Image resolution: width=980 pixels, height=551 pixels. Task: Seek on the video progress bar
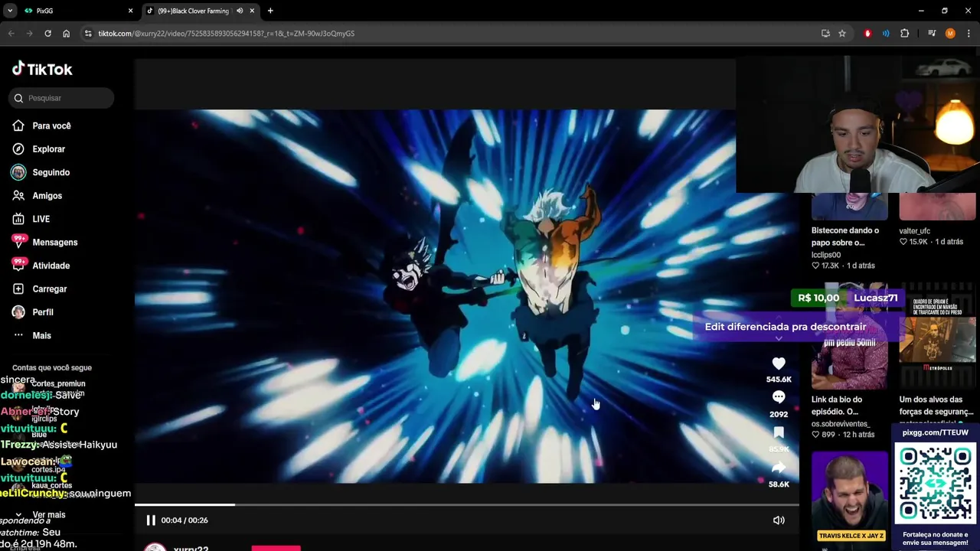pyautogui.click(x=466, y=504)
